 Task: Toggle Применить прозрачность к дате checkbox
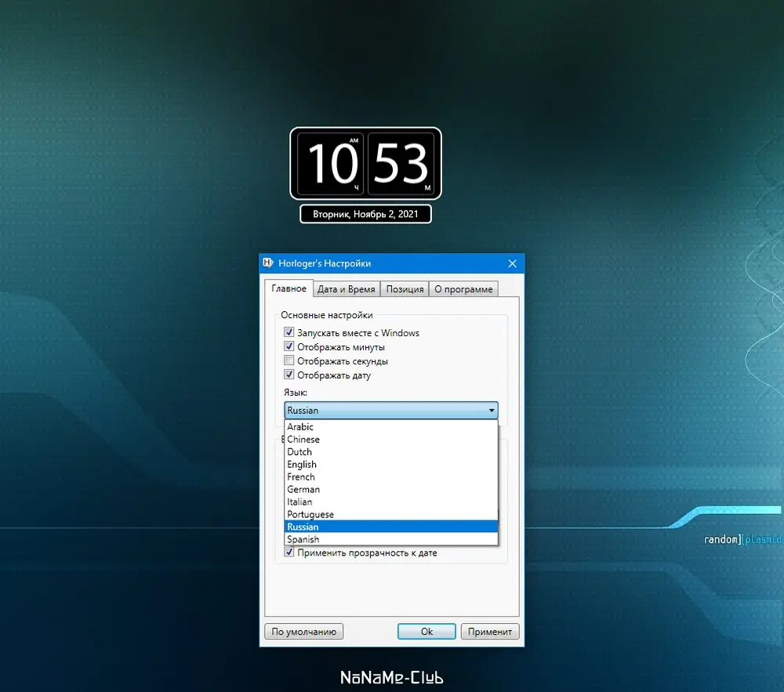[x=289, y=552]
